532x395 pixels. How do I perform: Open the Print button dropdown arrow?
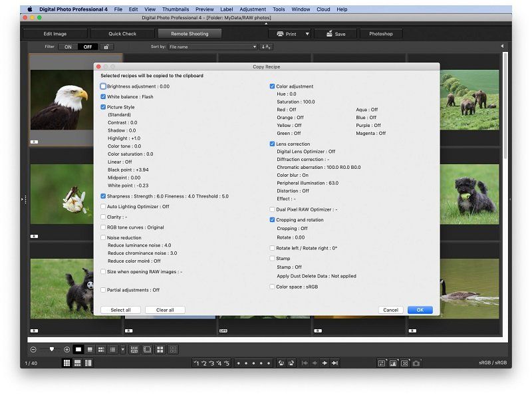[x=307, y=33]
